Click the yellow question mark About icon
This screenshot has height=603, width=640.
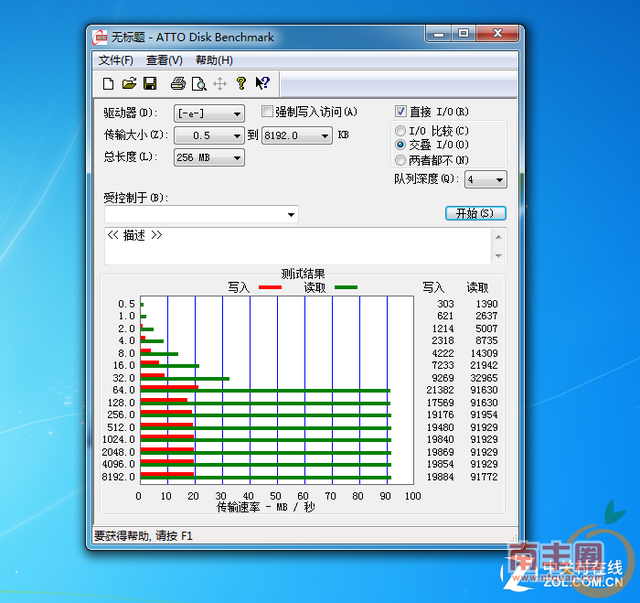click(x=241, y=84)
